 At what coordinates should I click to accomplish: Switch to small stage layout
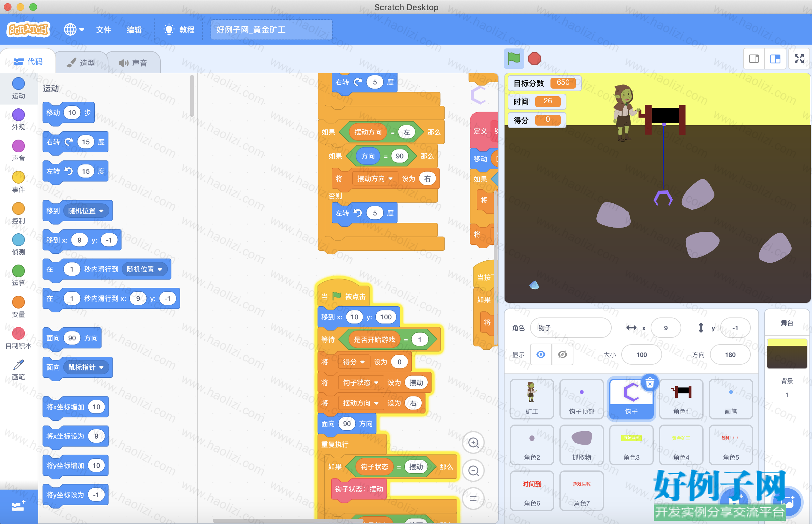[x=754, y=59]
